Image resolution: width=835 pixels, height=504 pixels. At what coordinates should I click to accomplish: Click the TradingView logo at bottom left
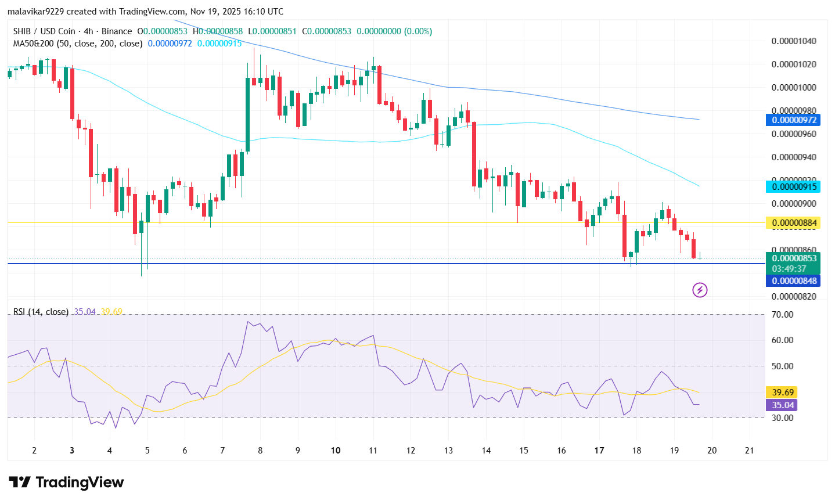(x=66, y=483)
